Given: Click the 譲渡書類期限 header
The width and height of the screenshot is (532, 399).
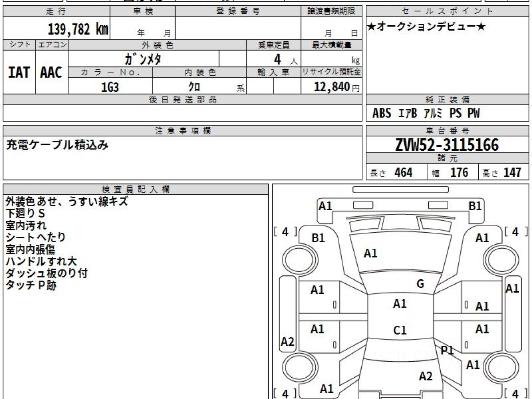Looking at the screenshot, I should (332, 12).
